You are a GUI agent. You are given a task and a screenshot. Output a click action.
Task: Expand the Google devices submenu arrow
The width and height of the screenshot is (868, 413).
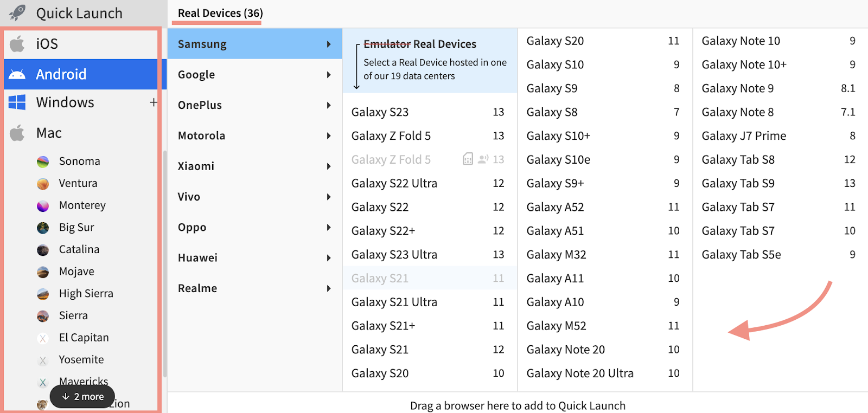click(329, 75)
